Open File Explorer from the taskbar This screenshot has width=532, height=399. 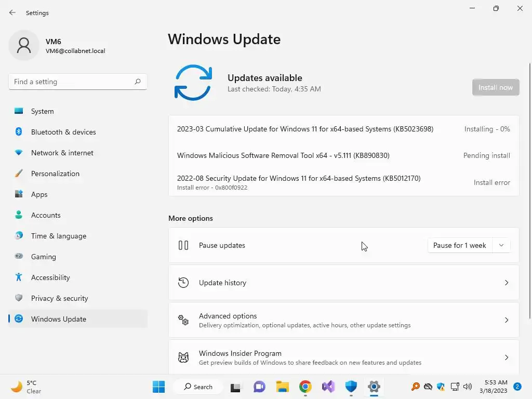pyautogui.click(x=282, y=387)
